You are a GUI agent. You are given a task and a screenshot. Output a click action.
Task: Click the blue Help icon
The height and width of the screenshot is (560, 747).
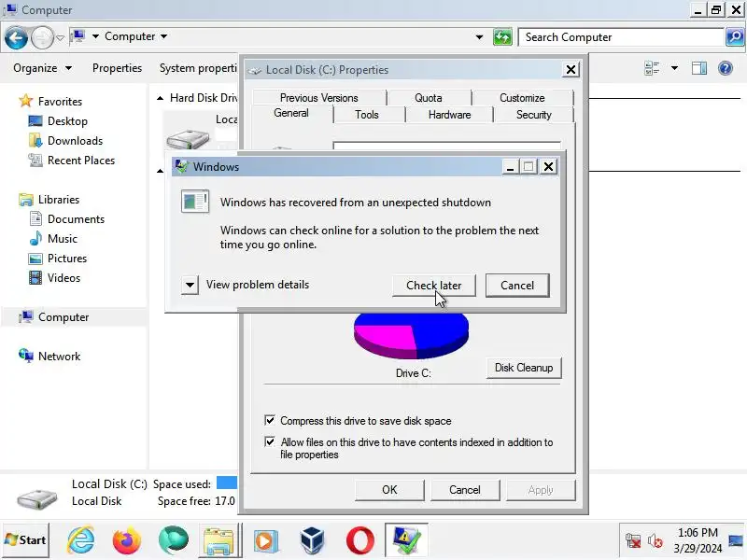point(726,68)
